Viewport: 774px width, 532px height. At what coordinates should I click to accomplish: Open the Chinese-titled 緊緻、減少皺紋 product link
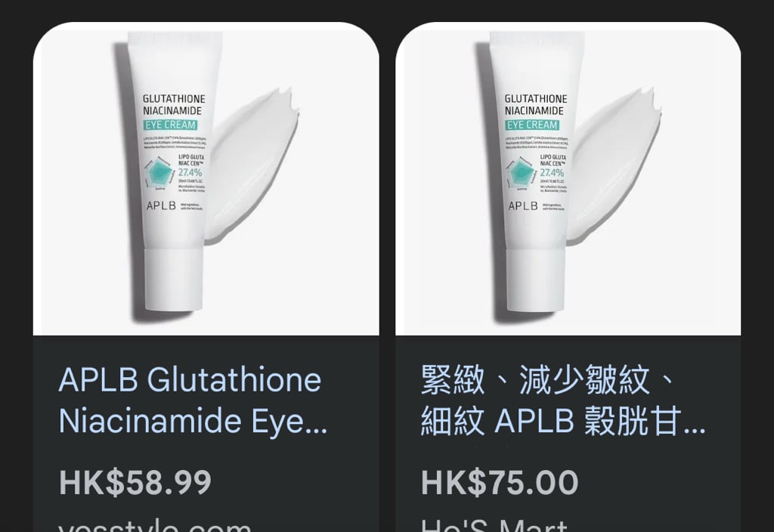[563, 401]
